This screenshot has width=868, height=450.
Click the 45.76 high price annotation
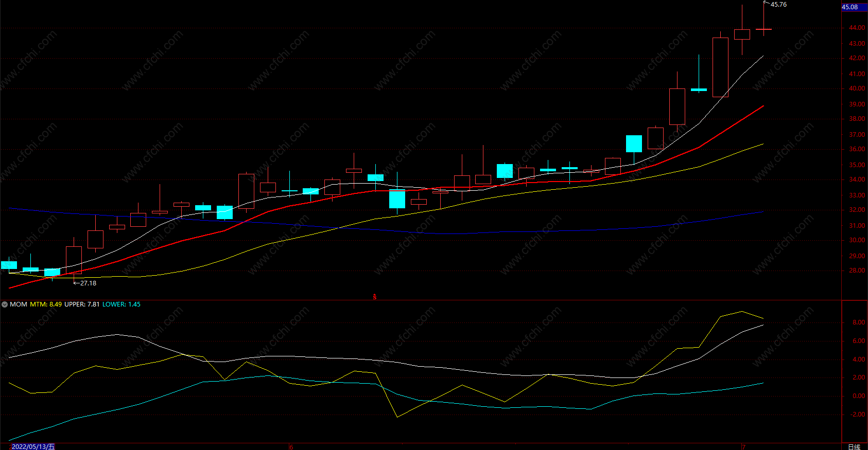(778, 5)
